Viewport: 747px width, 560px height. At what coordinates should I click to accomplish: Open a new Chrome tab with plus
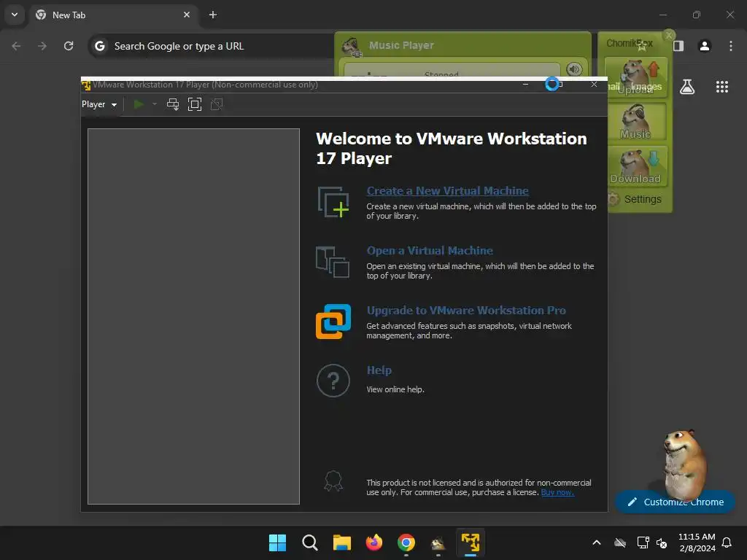coord(213,15)
